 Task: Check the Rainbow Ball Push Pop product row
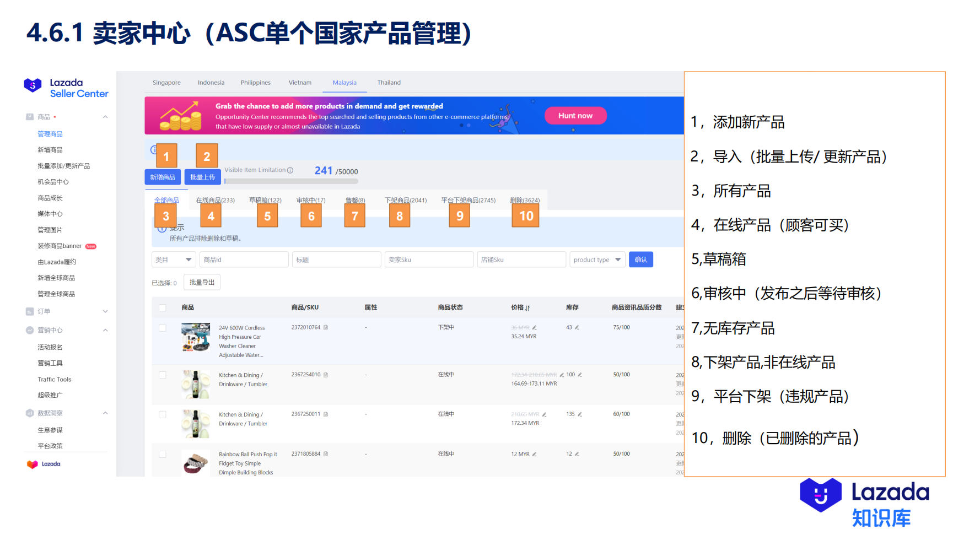tap(163, 454)
